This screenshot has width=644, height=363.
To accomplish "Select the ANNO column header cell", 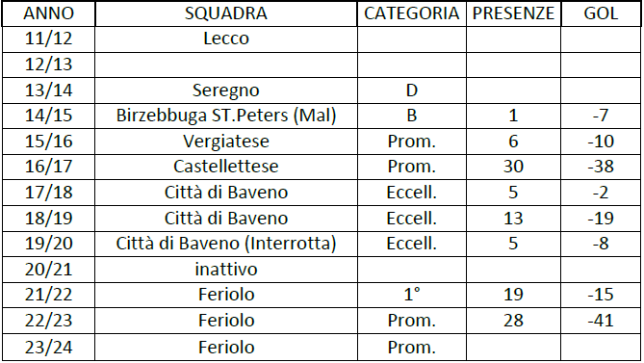I will [x=48, y=13].
